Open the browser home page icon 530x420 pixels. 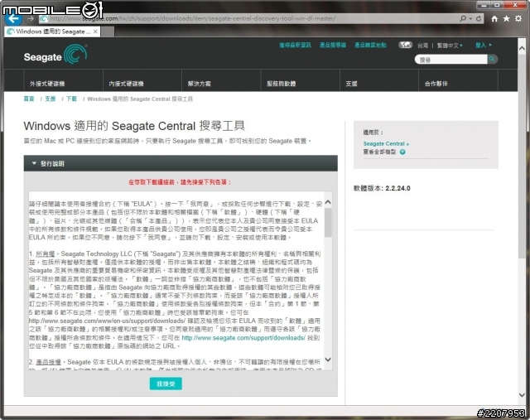click(x=494, y=18)
